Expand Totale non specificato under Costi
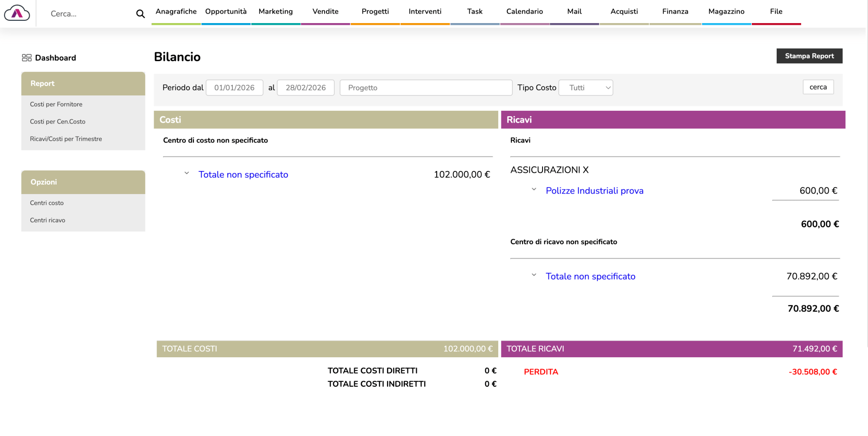 [x=187, y=174]
